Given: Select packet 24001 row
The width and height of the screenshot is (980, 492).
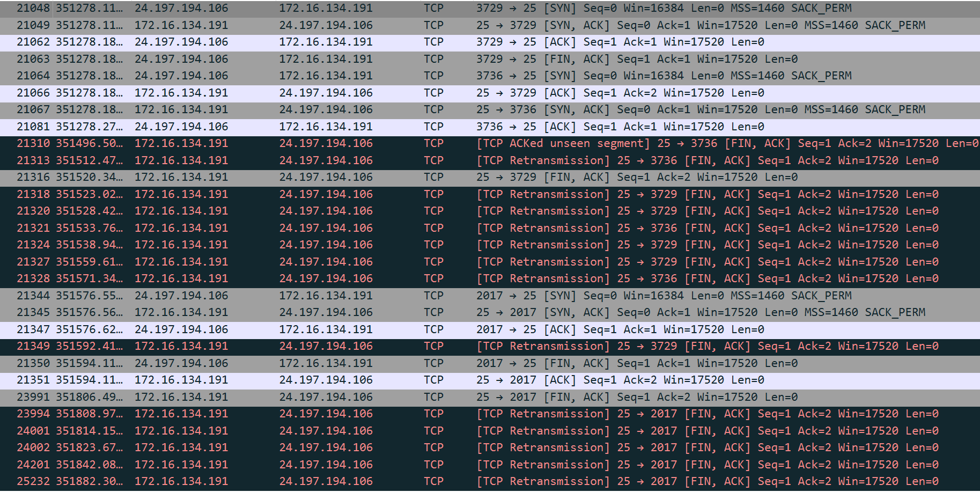Looking at the screenshot, I should [490, 431].
